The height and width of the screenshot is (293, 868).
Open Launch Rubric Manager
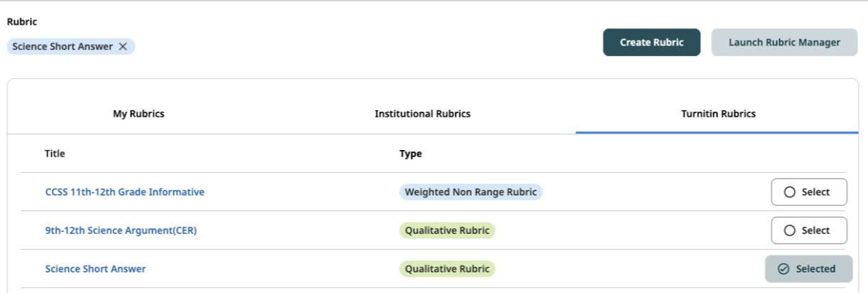point(784,42)
